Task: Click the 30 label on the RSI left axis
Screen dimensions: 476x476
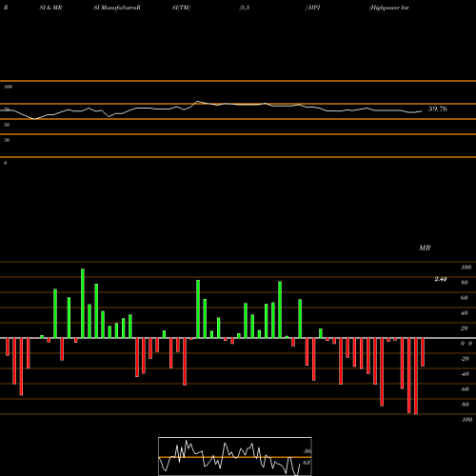Action: pyautogui.click(x=7, y=140)
